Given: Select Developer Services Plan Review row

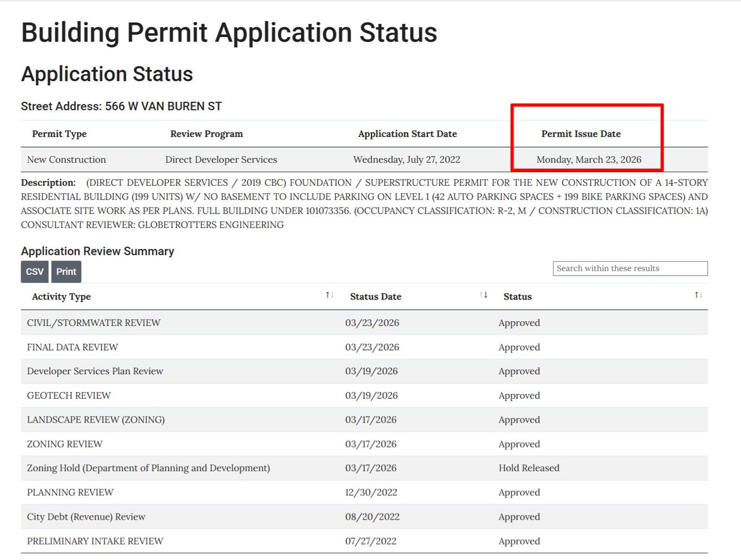Looking at the screenshot, I should tap(364, 371).
